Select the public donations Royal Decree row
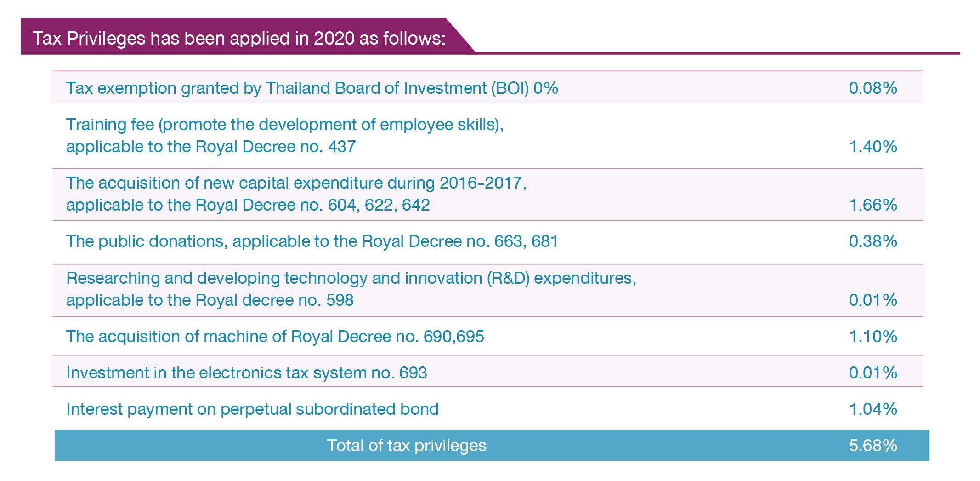Viewport: 980px width, 481px height. tap(487, 242)
